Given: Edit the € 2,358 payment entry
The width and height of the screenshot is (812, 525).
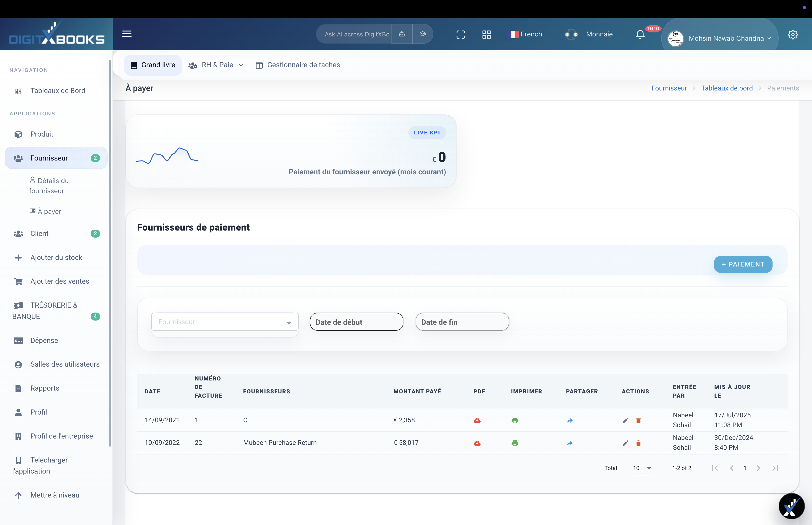Looking at the screenshot, I should [625, 420].
